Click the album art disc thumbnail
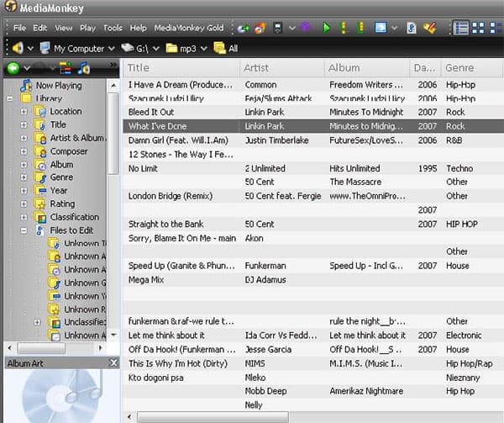 [62, 396]
